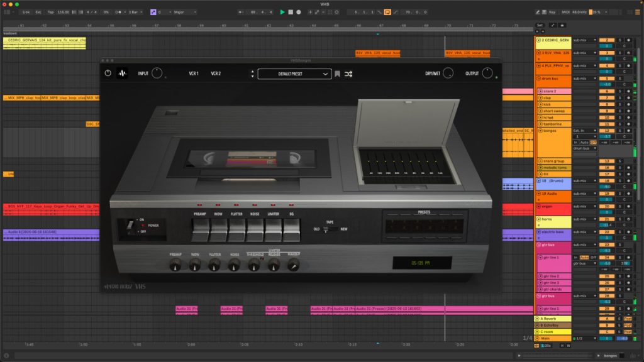Select the electric bass track header
The width and height of the screenshot is (644, 362).
point(553,235)
